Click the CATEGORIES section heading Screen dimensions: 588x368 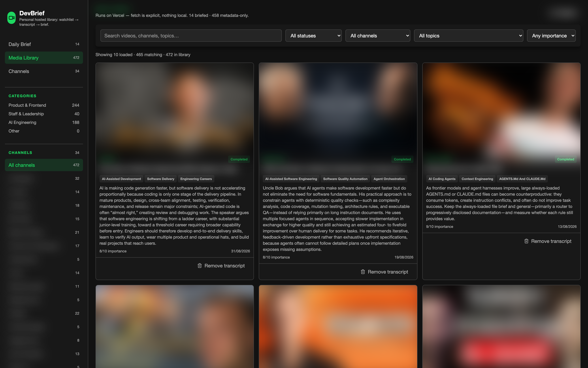22,96
